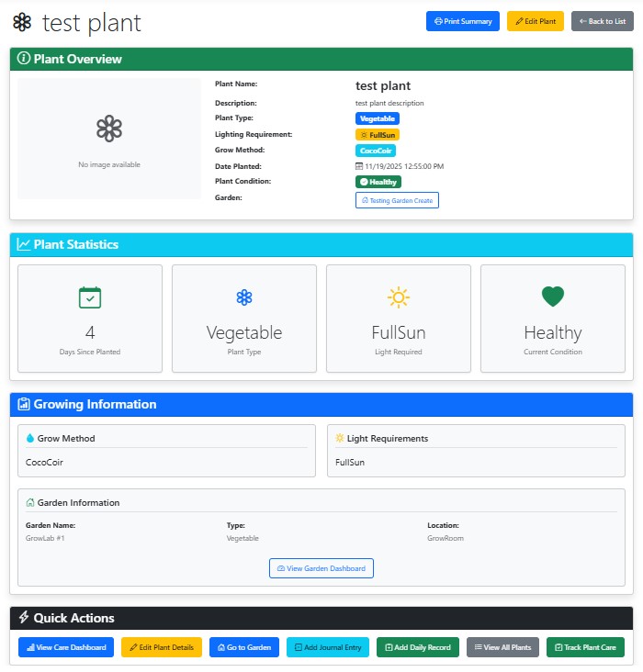Click the calendar check icon above days planted
This screenshot has height=672, width=643.
click(90, 297)
